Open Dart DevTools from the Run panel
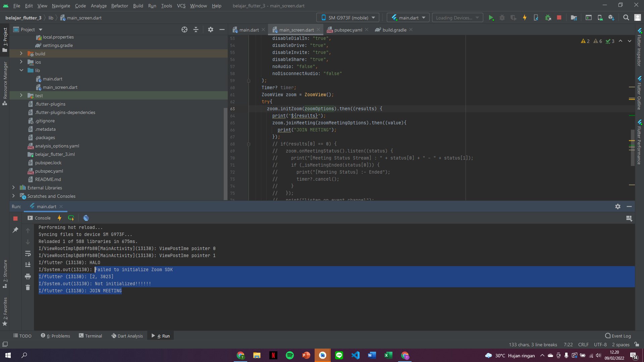The height and width of the screenshot is (362, 644). point(86,218)
